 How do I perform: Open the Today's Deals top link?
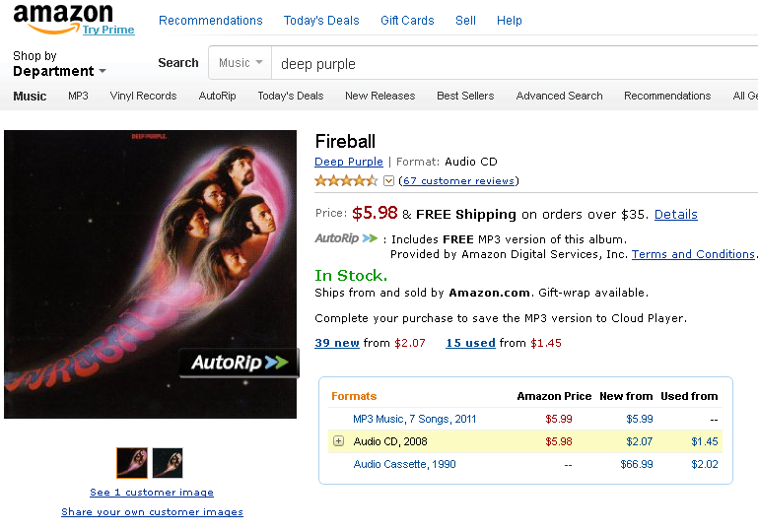[x=321, y=21]
